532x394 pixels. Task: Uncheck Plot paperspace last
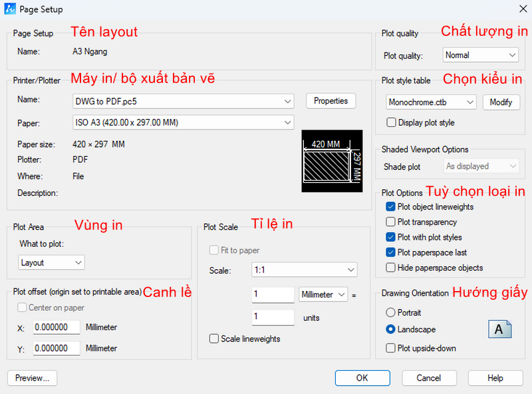(x=390, y=252)
